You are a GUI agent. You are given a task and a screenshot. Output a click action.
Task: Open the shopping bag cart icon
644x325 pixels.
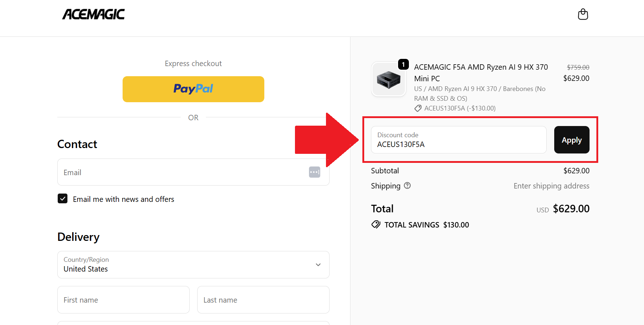583,14
